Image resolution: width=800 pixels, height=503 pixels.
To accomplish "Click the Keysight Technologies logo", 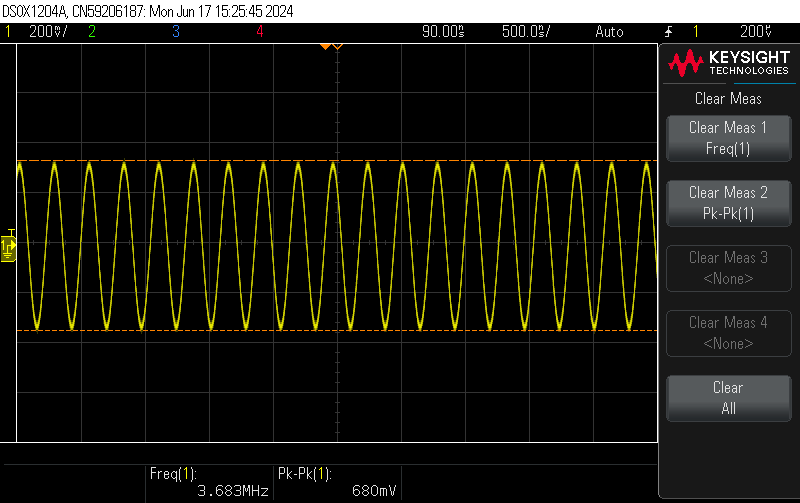I will 729,63.
